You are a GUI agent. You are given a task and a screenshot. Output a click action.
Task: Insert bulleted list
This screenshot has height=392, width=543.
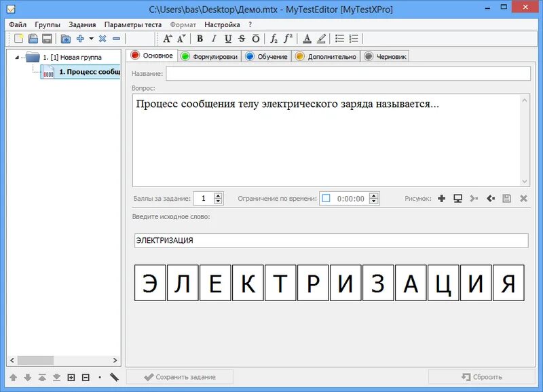click(x=339, y=39)
